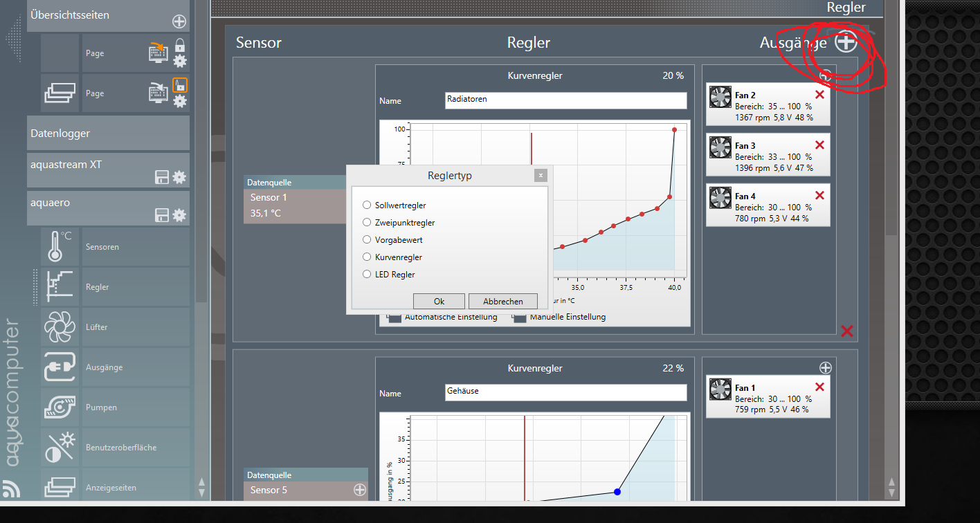This screenshot has height=523, width=980.
Task: Click blue curve point in Gehäuse graph
Action: coord(617,492)
